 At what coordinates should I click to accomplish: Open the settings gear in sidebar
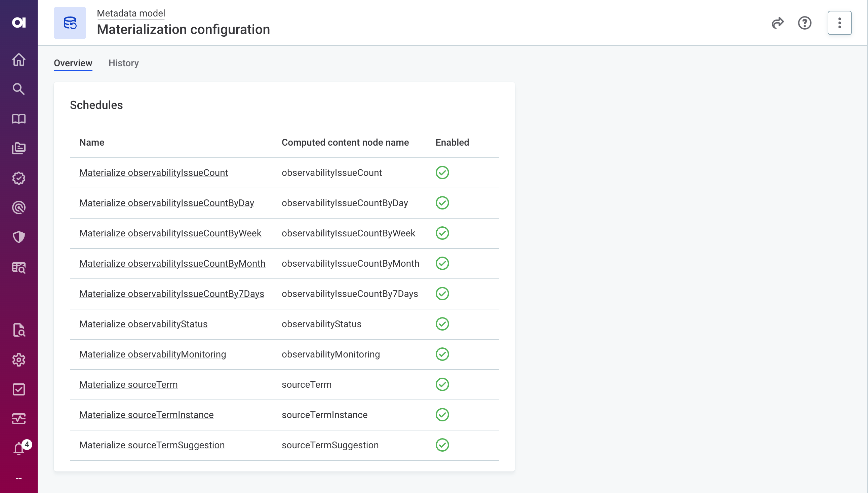pyautogui.click(x=18, y=360)
